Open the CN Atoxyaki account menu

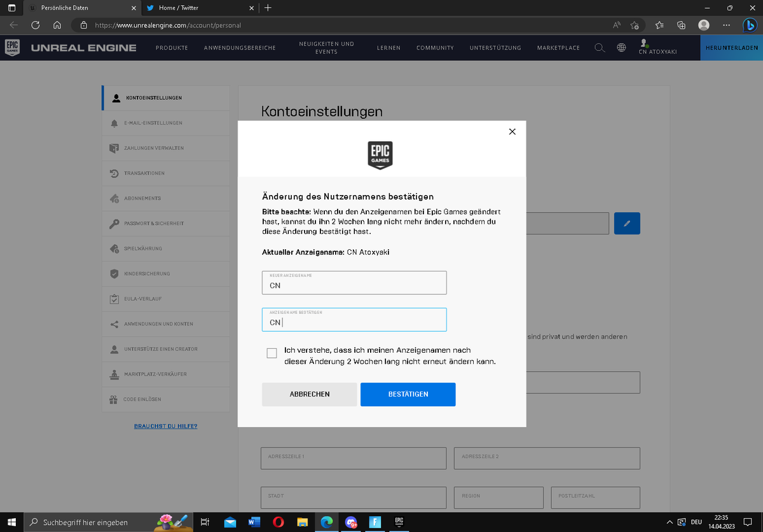pyautogui.click(x=657, y=48)
